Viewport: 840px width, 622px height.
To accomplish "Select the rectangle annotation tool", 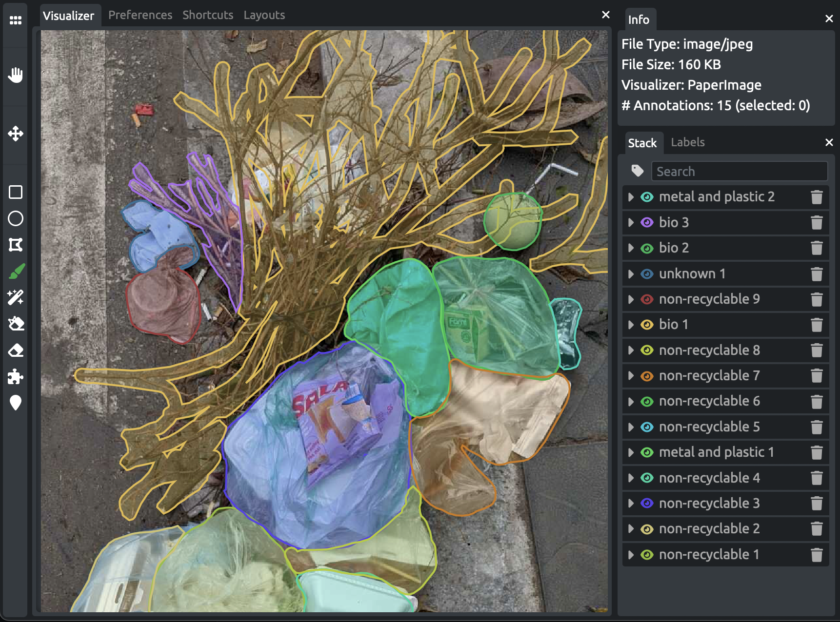I will coord(16,192).
